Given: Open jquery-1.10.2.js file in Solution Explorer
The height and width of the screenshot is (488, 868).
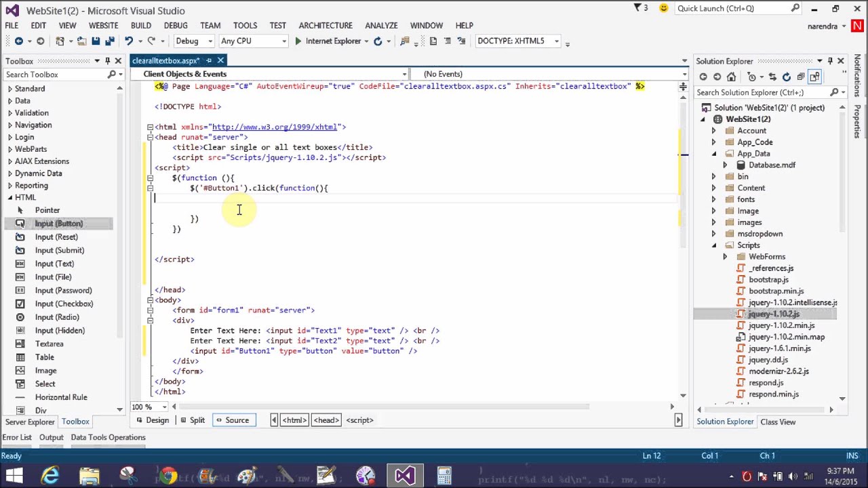Looking at the screenshot, I should click(x=774, y=314).
